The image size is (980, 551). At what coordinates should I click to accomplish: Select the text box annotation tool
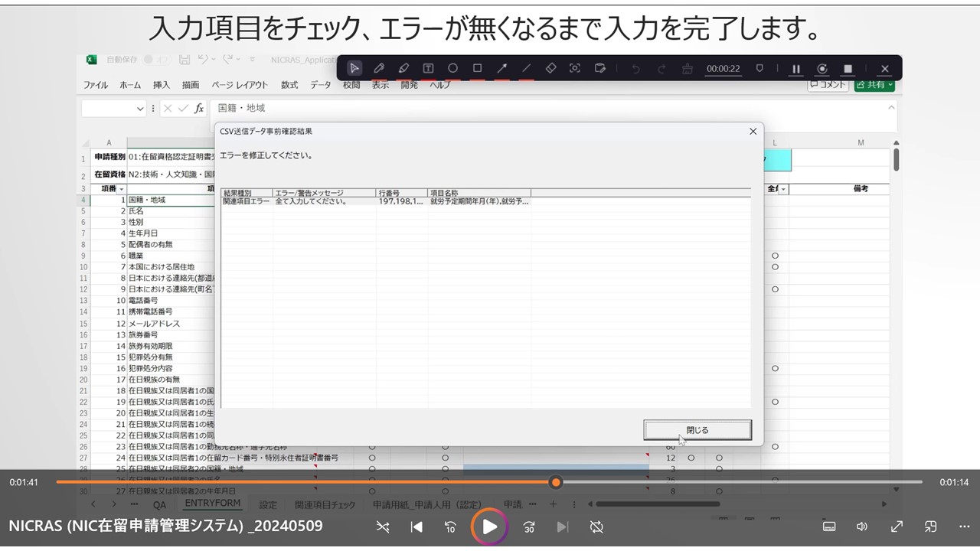click(428, 68)
